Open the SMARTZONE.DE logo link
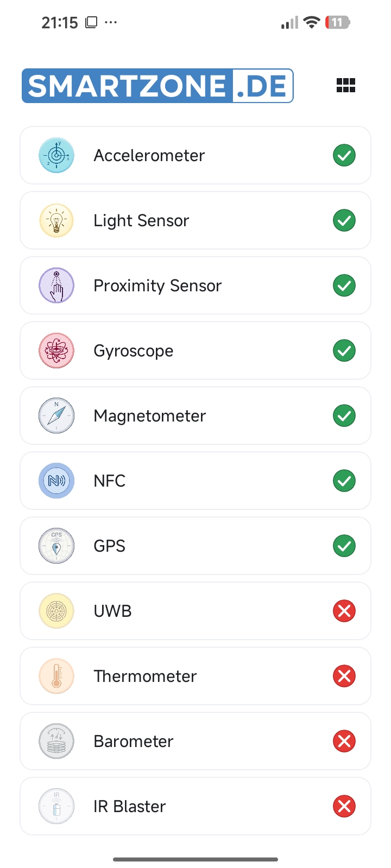Image resolution: width=391 pixels, height=868 pixels. [157, 86]
